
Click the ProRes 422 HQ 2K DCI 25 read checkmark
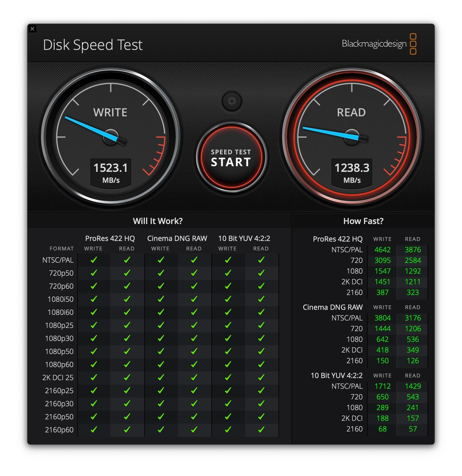point(127,377)
